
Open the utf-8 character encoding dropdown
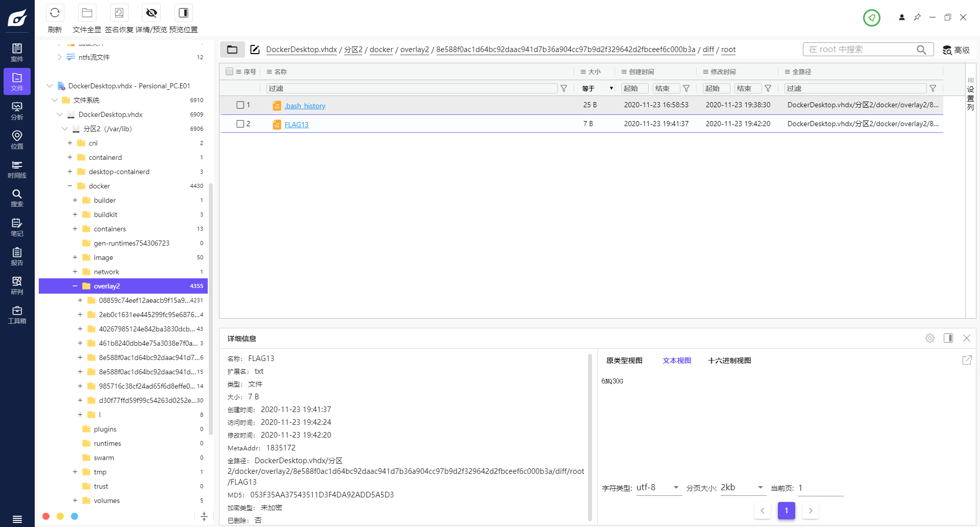click(658, 488)
